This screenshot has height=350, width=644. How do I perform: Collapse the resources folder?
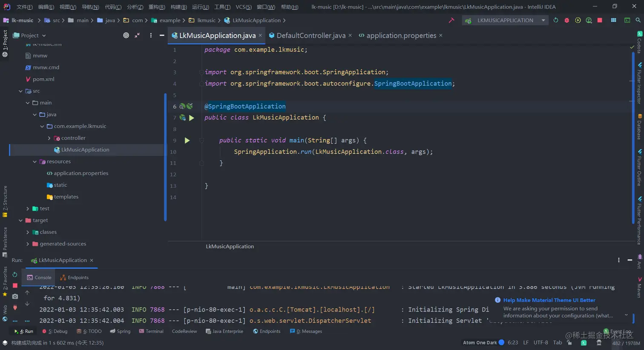pyautogui.click(x=35, y=162)
